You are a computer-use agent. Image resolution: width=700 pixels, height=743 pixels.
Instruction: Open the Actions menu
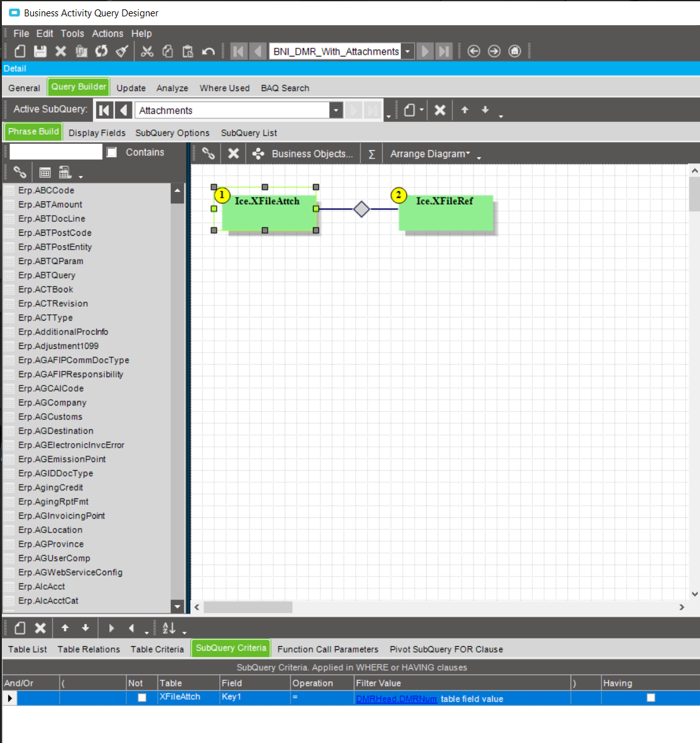[107, 34]
